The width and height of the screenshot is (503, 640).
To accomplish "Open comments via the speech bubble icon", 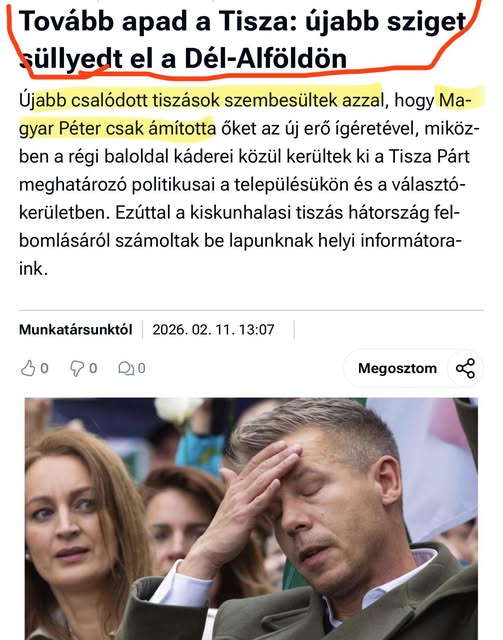I will click(125, 369).
